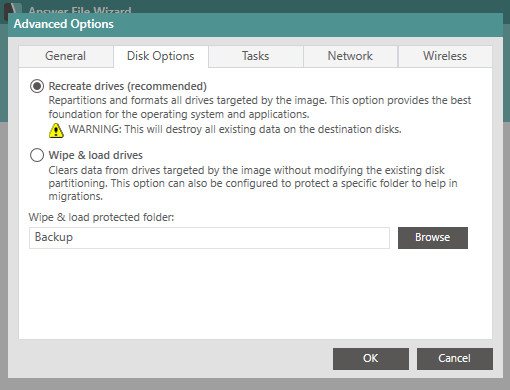Open the Wireless tab
The width and height of the screenshot is (510, 390).
445,56
